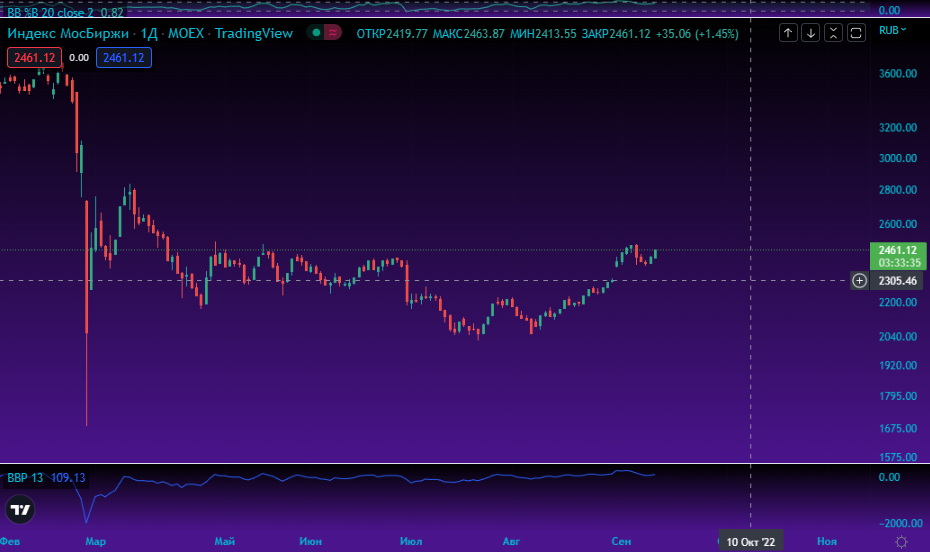
Task: Click the 1675.00 price axis label
Action: point(897,428)
